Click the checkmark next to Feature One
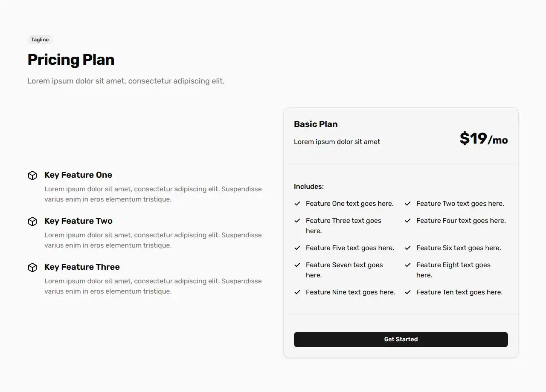This screenshot has width=546, height=392. pyautogui.click(x=297, y=204)
